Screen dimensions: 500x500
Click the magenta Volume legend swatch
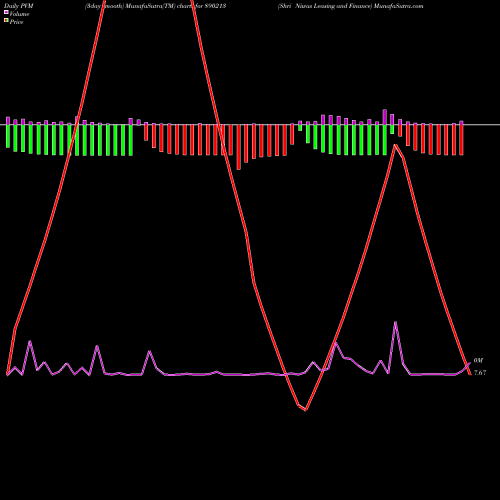tap(6, 12)
